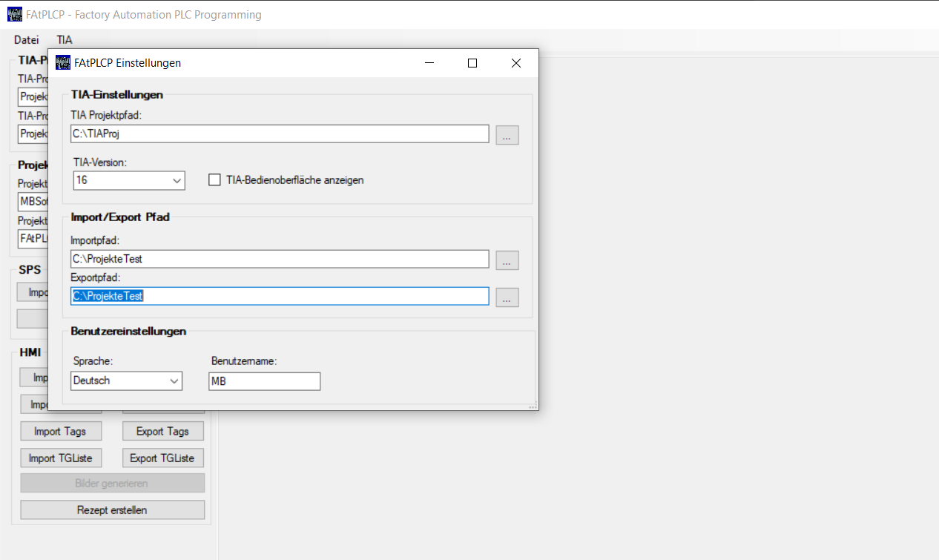Click the Exportpfad text field
The width and height of the screenshot is (939, 560).
tap(280, 296)
